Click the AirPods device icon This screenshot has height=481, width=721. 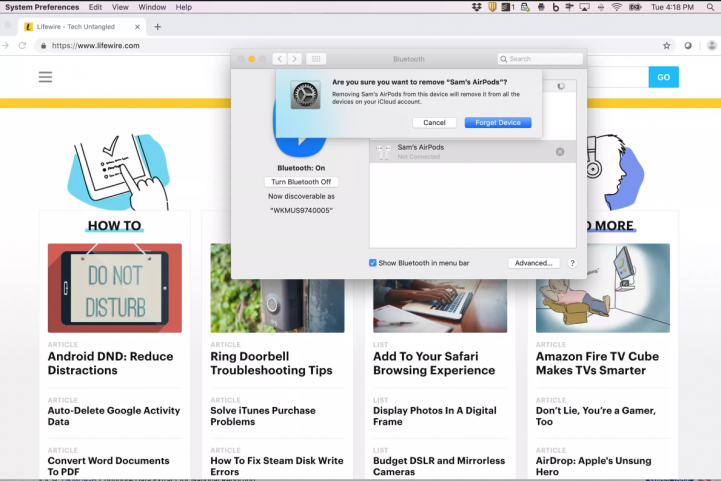383,152
